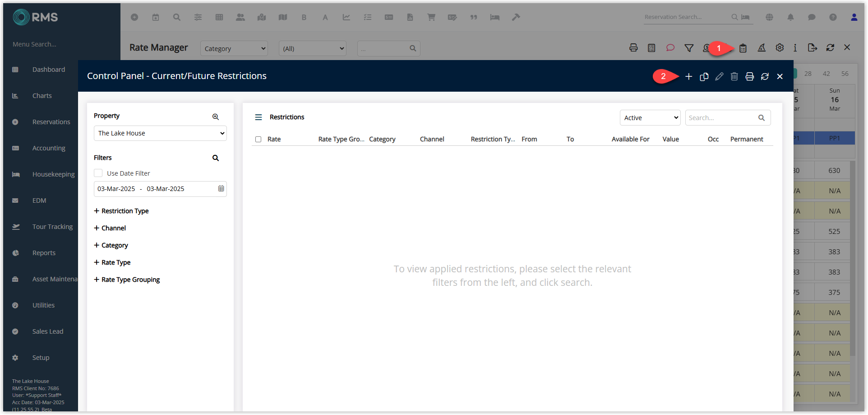Click the Rate Manager export icon
The height and width of the screenshot is (415, 868).
coord(813,48)
